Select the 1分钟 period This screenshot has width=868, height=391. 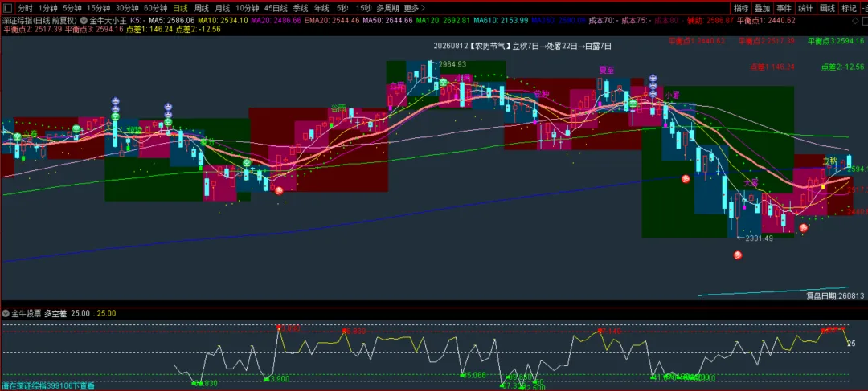click(x=47, y=8)
